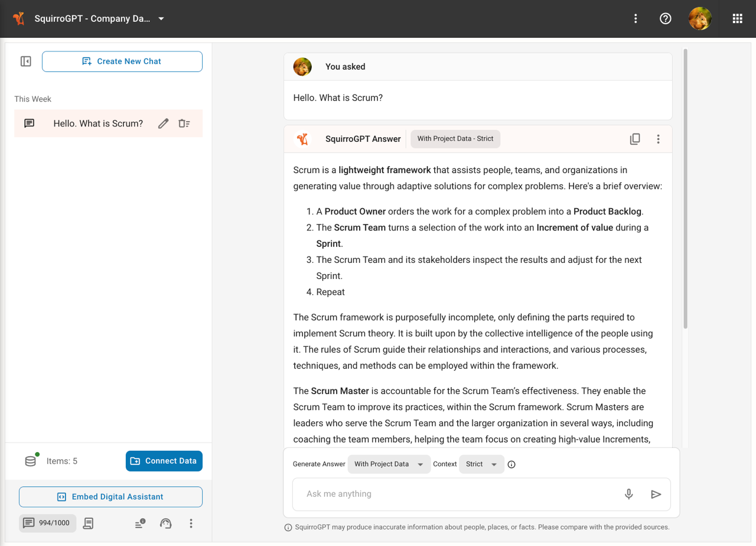Open the help question mark icon
Image resolution: width=756 pixels, height=546 pixels.
[x=666, y=18]
